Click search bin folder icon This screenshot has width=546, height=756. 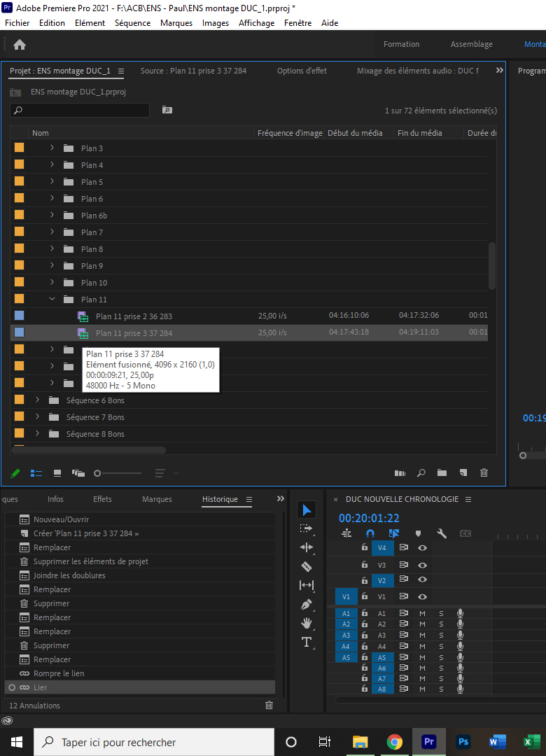pos(167,110)
